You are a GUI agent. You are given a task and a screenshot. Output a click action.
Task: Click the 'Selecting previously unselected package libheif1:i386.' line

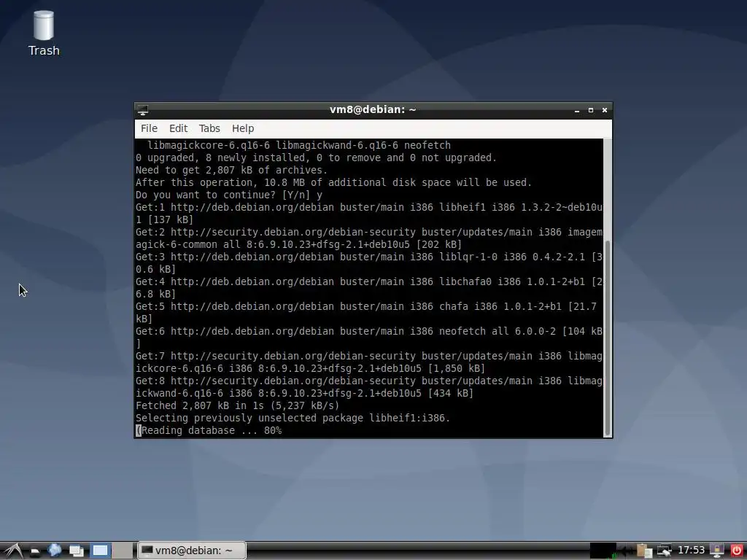point(293,418)
